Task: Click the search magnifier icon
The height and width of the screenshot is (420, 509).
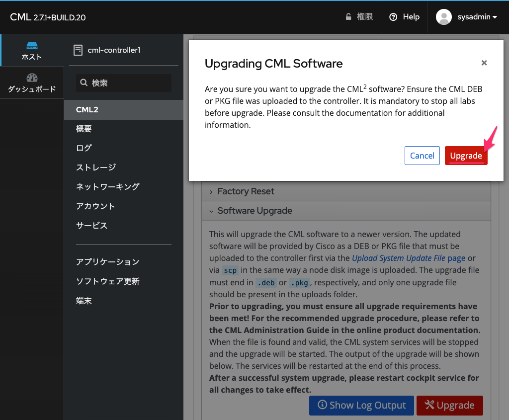Action: [x=84, y=83]
